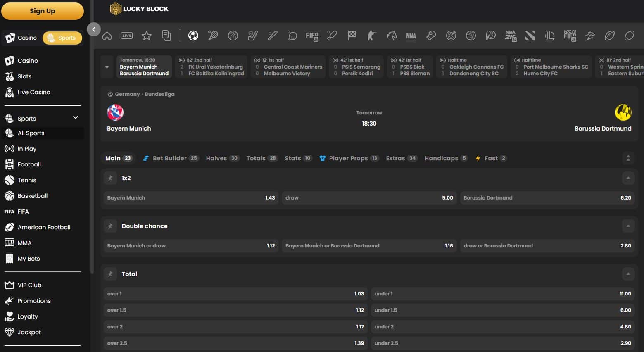Select the League of Legends icon
Image resolution: width=644 pixels, height=352 pixels.
(x=550, y=36)
